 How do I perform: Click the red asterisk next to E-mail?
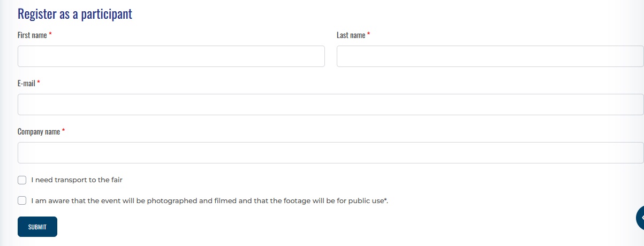point(39,83)
